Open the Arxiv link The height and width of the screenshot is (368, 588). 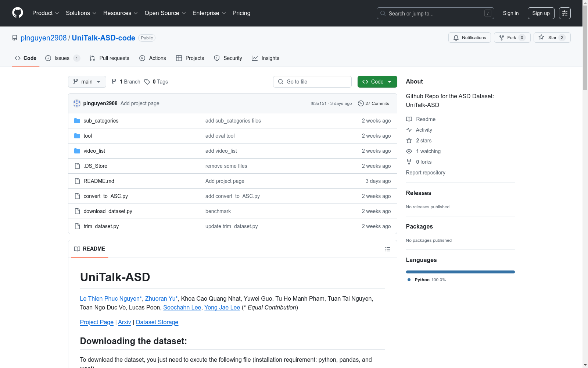125,322
